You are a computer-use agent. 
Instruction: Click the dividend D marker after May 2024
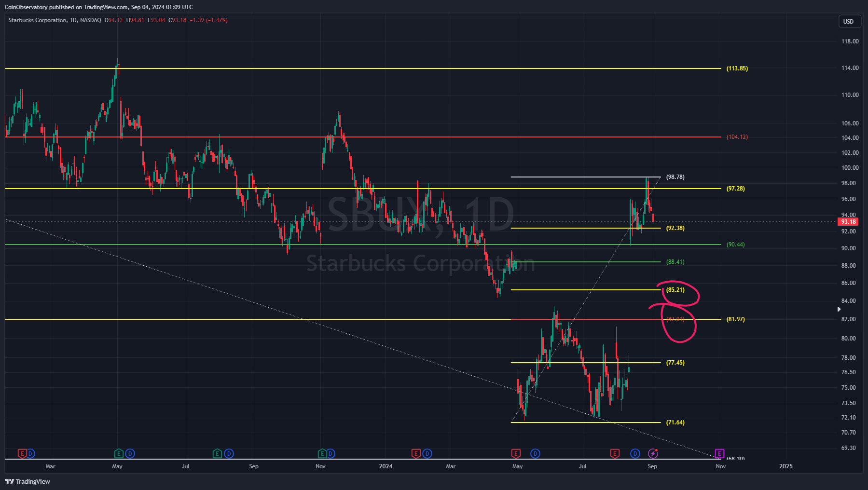point(535,453)
